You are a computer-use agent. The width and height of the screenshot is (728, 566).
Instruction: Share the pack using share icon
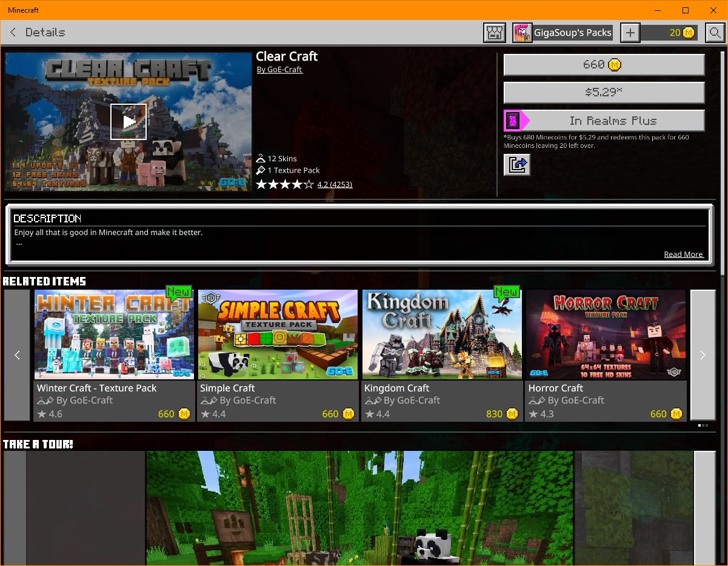517,164
